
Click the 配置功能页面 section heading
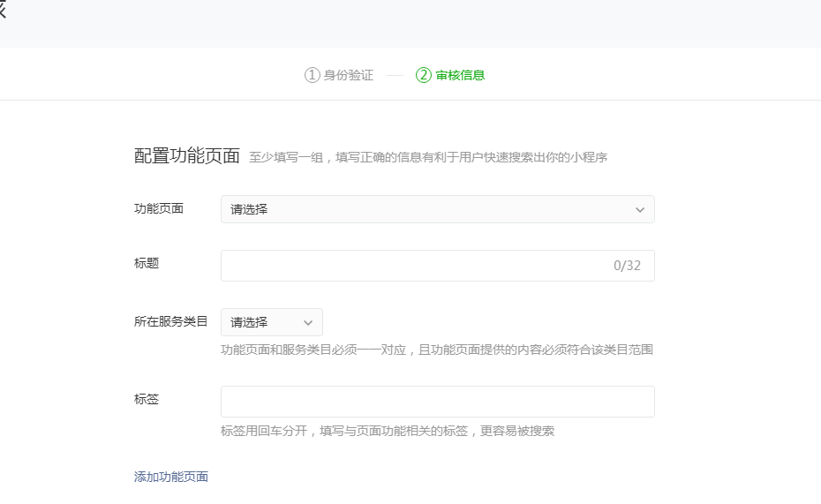click(187, 156)
